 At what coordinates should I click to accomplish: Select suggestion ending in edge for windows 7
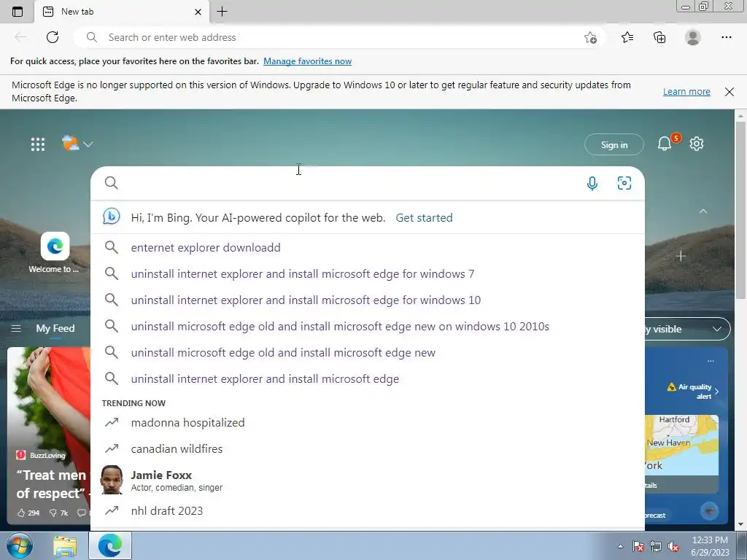point(368,274)
